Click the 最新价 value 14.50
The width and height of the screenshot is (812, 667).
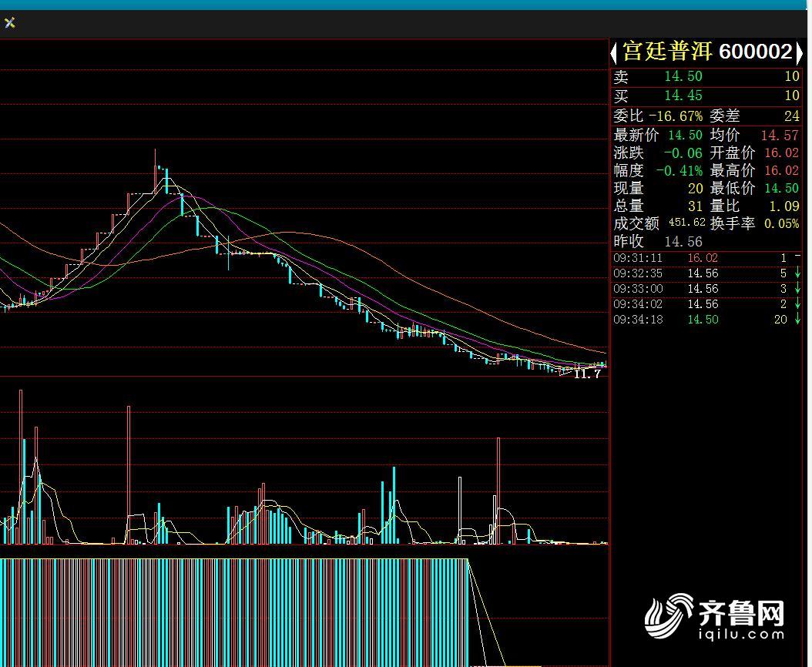[685, 136]
